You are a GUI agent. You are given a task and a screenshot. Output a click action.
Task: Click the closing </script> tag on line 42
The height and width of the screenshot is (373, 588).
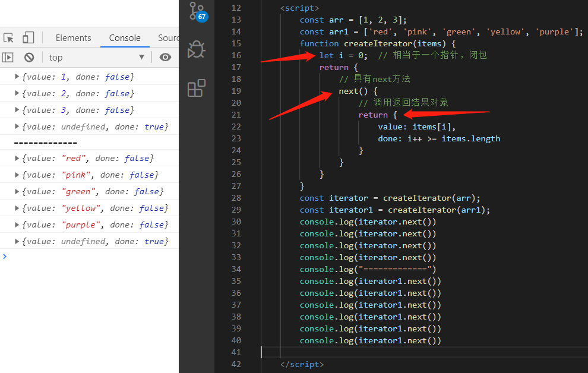tap(302, 364)
